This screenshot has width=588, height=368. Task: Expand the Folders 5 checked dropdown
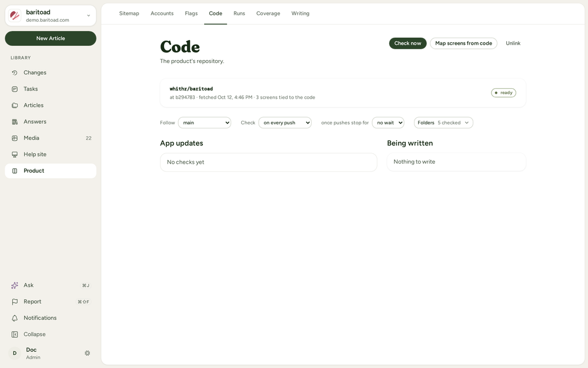(443, 123)
